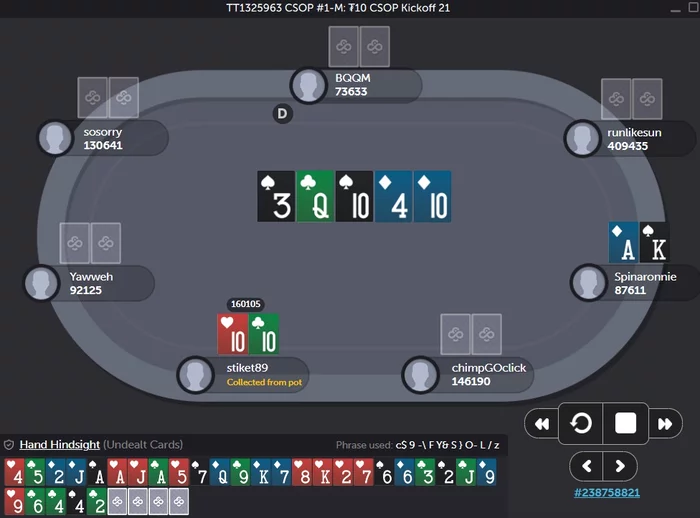The height and width of the screenshot is (518, 700).
Task: Open the Hand Hindsight link
Action: 59,445
